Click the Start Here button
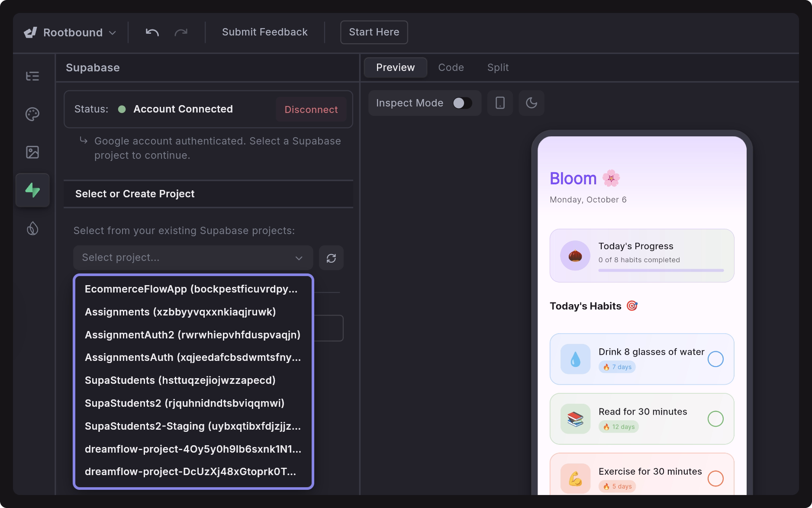The image size is (812, 508). coord(374,32)
